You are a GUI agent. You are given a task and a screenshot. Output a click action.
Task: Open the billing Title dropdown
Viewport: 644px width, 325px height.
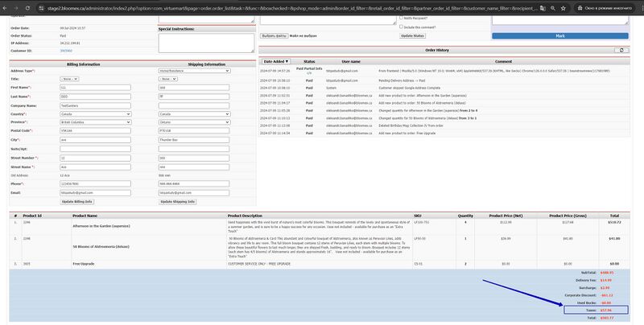click(69, 79)
